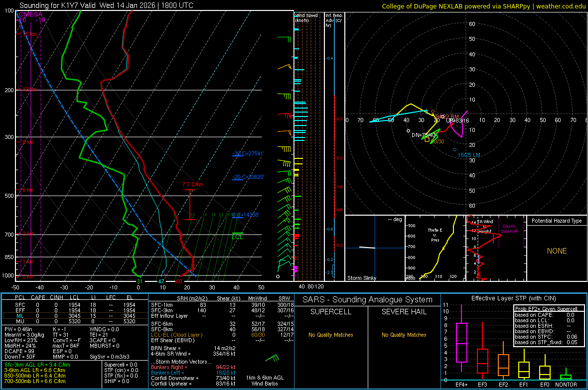This screenshot has width=588, height=390.
Task: Click the sounding title for K1Y7
Action: pyautogui.click(x=107, y=5)
